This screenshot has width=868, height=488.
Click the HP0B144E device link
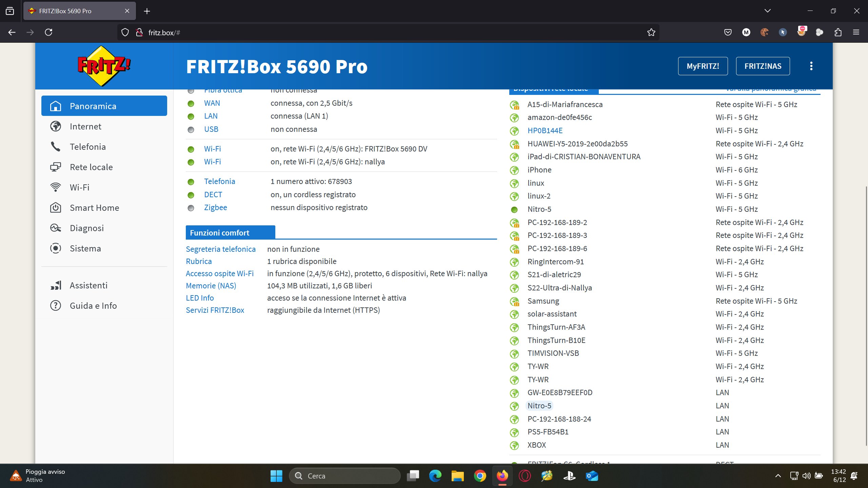tap(545, 130)
